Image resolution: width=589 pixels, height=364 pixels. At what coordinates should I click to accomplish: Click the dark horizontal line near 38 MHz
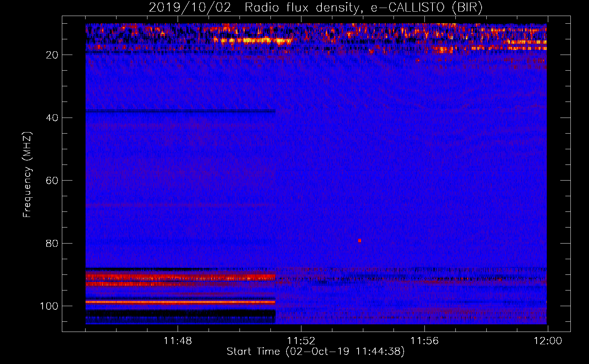[x=181, y=111]
